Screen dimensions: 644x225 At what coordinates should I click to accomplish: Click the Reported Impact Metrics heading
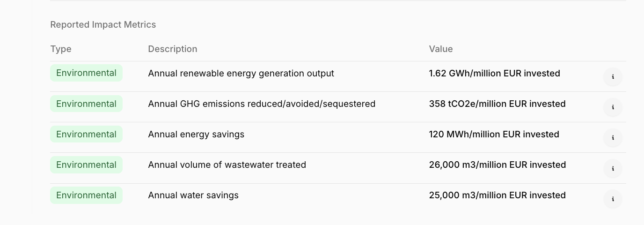[x=103, y=24]
